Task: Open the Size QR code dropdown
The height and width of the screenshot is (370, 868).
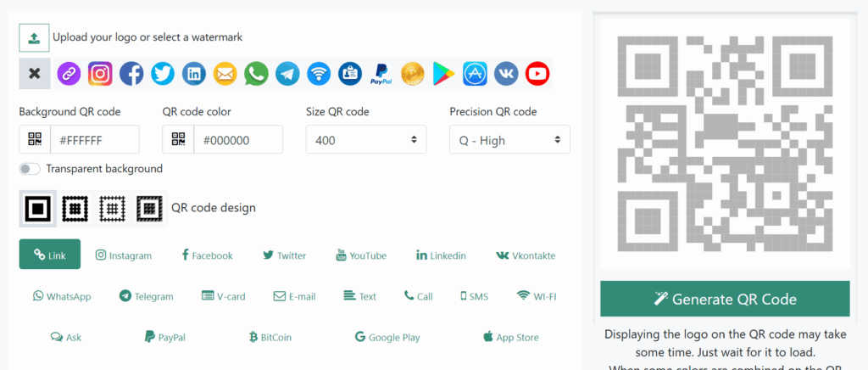Action: (366, 139)
